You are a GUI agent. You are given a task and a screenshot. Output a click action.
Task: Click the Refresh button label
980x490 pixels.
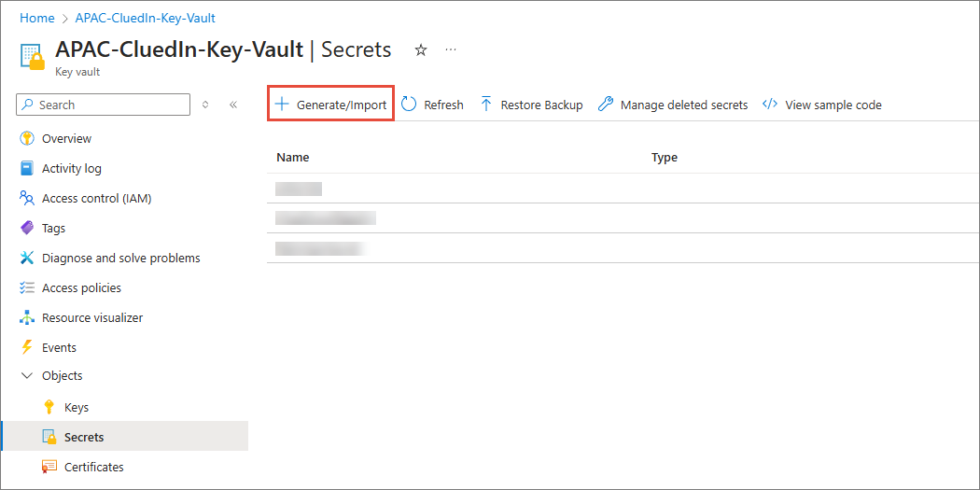(443, 105)
